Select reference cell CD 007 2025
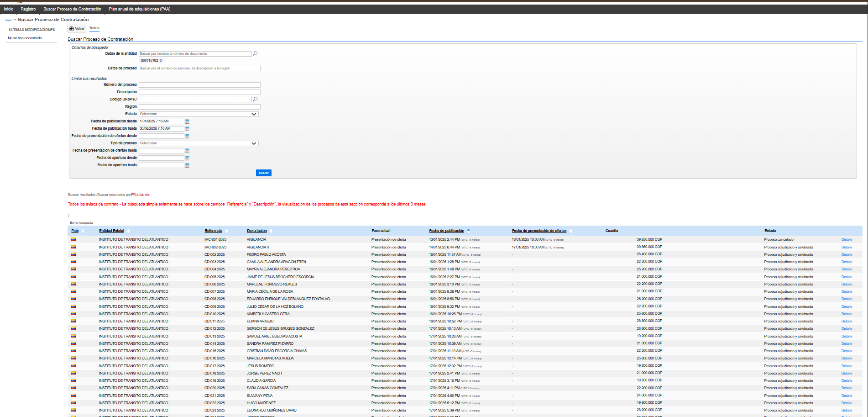This screenshot has height=417, width=868. click(x=214, y=291)
